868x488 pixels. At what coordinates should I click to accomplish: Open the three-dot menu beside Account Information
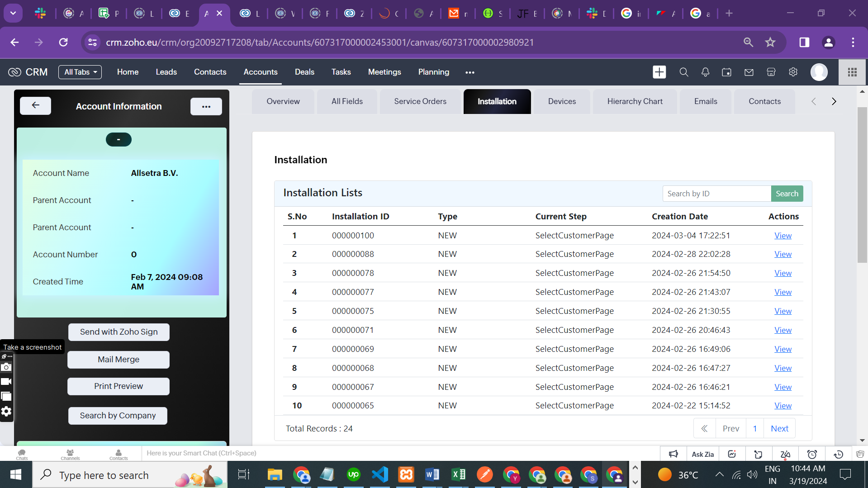206,107
